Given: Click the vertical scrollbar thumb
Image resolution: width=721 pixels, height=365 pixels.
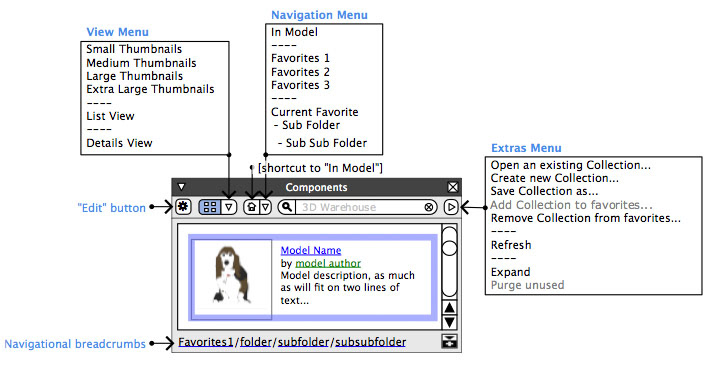Looking at the screenshot, I should coord(449,248).
